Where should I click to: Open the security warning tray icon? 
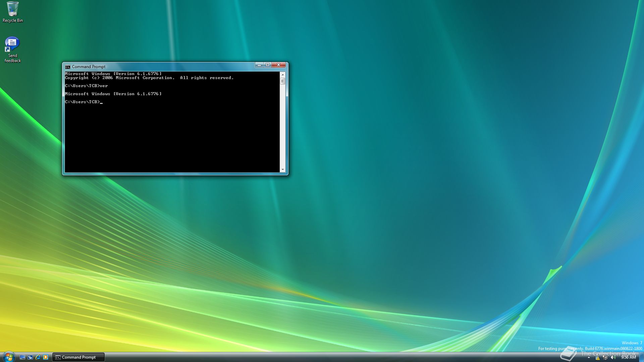click(597, 358)
